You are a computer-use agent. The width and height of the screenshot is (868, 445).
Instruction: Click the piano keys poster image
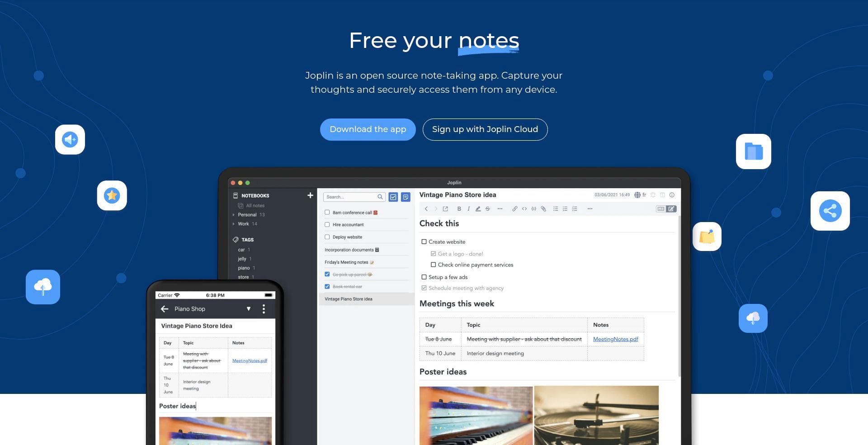[x=476, y=415]
